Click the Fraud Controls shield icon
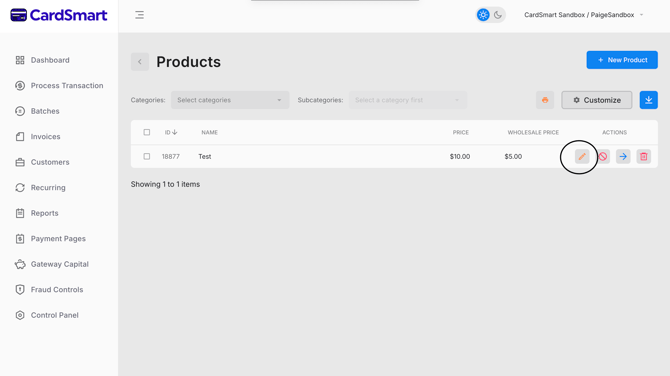Image resolution: width=670 pixels, height=376 pixels. [x=20, y=290]
